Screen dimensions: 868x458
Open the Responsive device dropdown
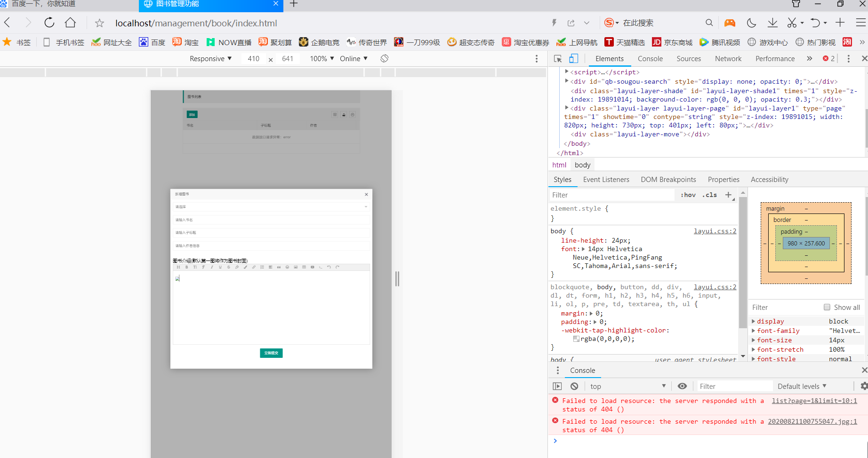[x=211, y=59]
